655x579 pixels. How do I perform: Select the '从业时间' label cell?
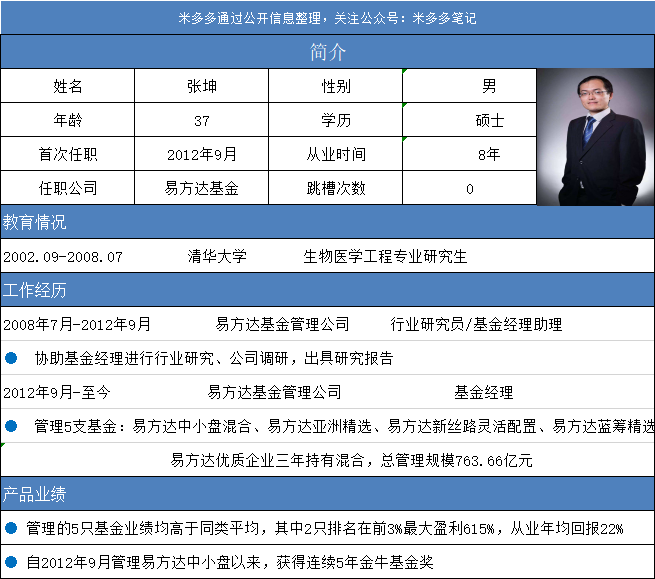(335, 154)
